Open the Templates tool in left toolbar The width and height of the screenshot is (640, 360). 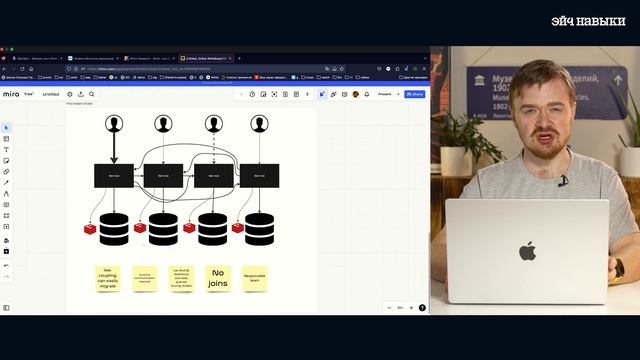pyautogui.click(x=6, y=139)
